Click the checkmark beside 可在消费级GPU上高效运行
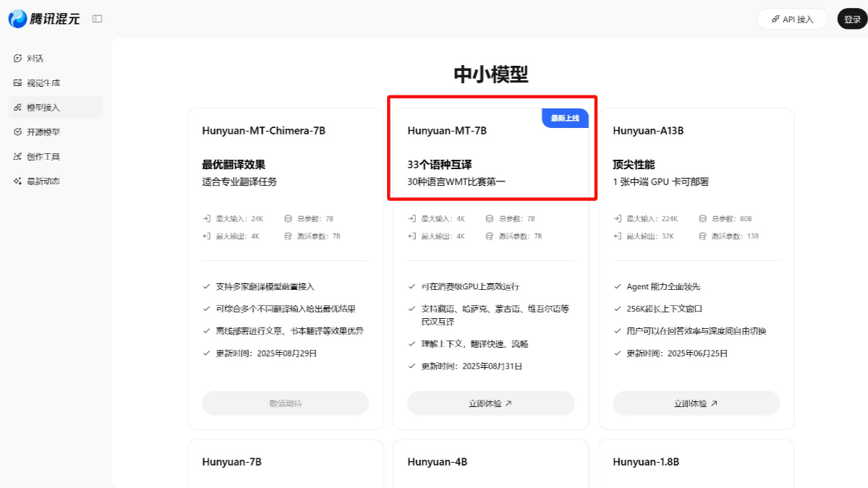Image resolution: width=868 pixels, height=488 pixels. pos(412,286)
